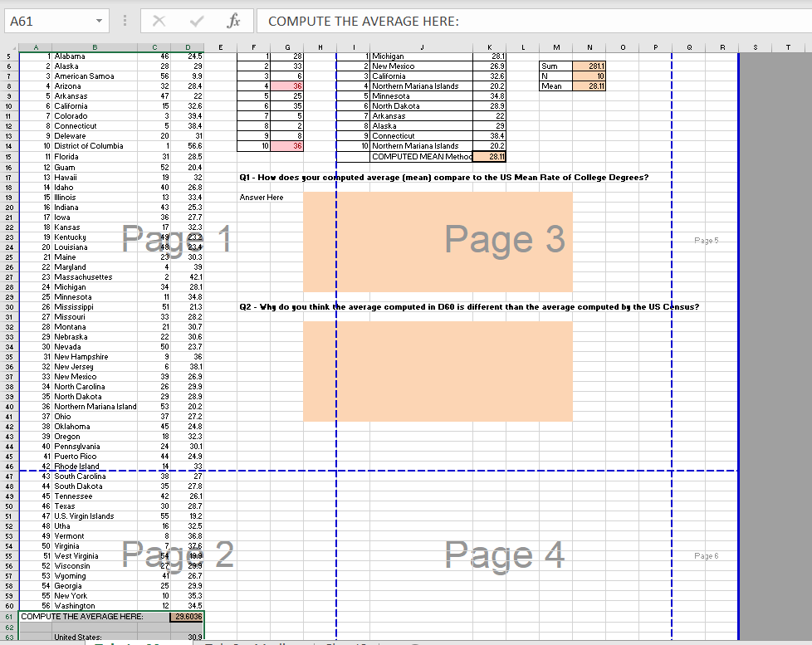This screenshot has width=812, height=645.
Task: Click the Mean value 28.11 in column N
Action: tap(589, 86)
